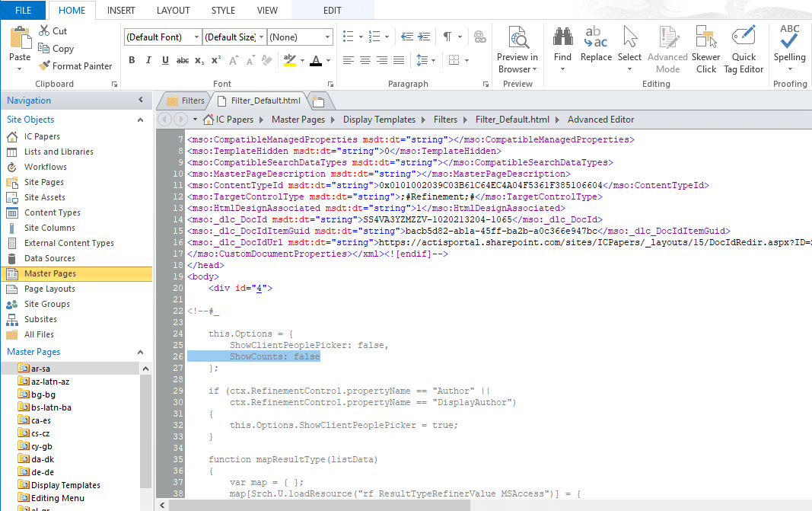Run the Spelling checker
812x511 pixels.
point(789,48)
